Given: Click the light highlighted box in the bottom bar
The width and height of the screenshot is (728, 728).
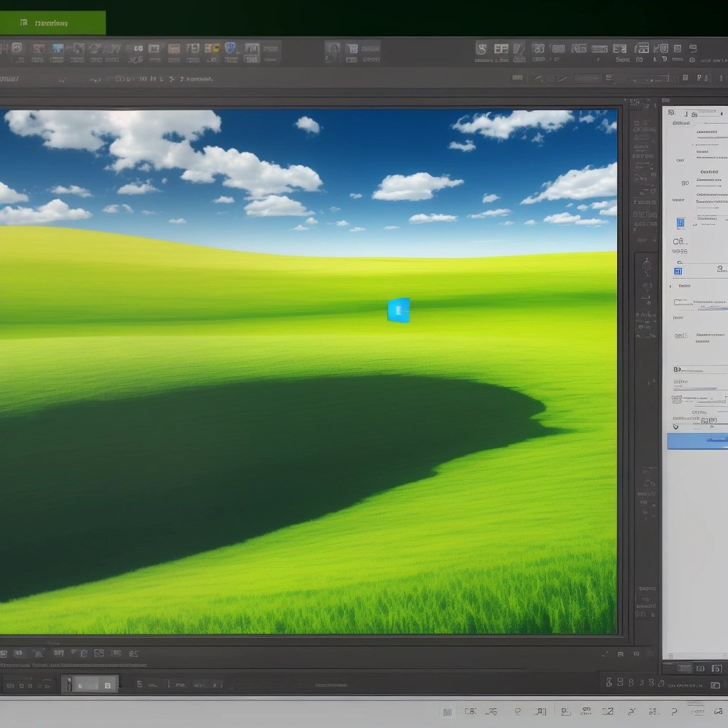Looking at the screenshot, I should (90, 685).
